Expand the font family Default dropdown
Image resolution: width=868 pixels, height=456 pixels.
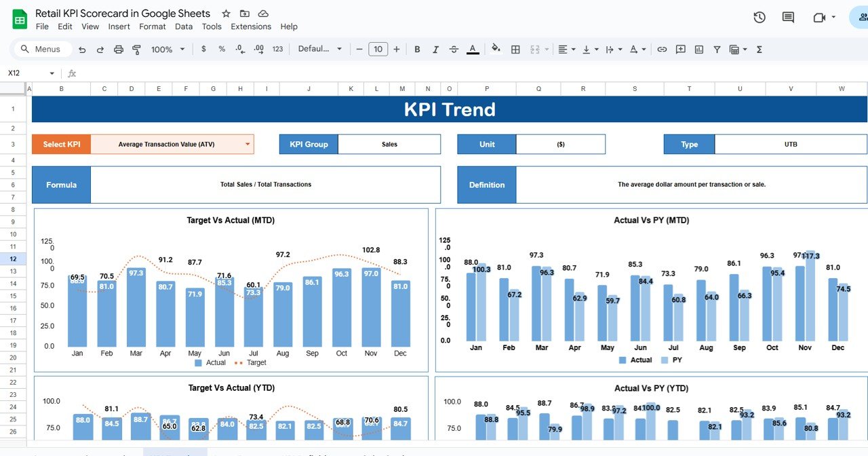pyautogui.click(x=321, y=50)
